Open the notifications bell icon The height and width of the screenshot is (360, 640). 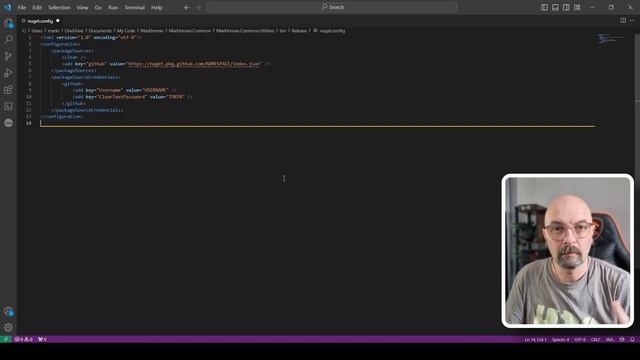tap(632, 339)
